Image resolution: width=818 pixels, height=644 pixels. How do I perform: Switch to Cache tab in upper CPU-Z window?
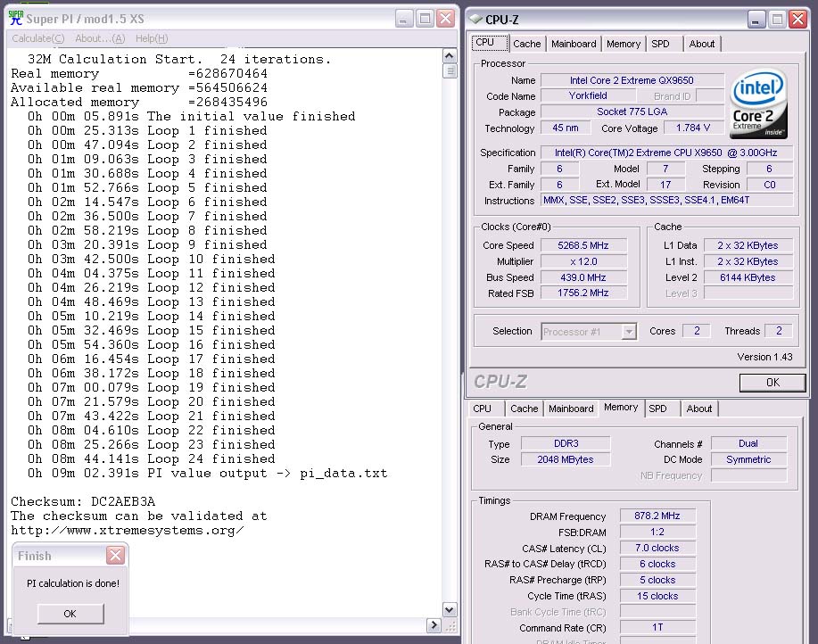pyautogui.click(x=527, y=44)
